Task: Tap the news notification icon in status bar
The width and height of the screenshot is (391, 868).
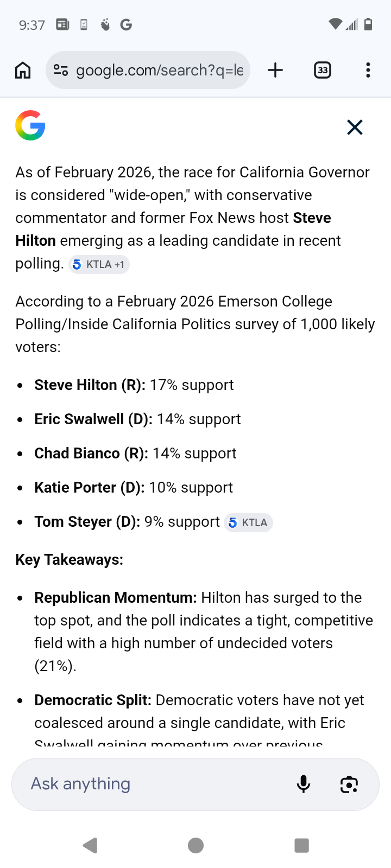Action: tap(62, 24)
